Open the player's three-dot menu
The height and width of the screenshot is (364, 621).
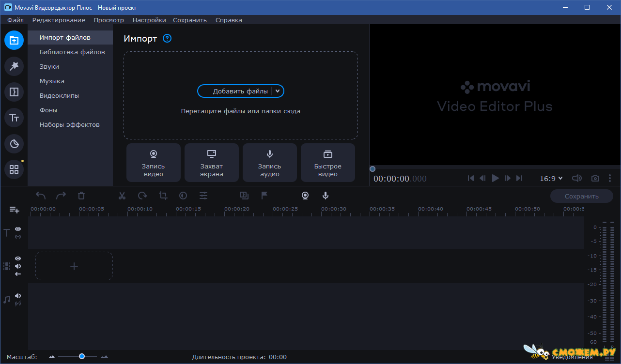pyautogui.click(x=610, y=178)
